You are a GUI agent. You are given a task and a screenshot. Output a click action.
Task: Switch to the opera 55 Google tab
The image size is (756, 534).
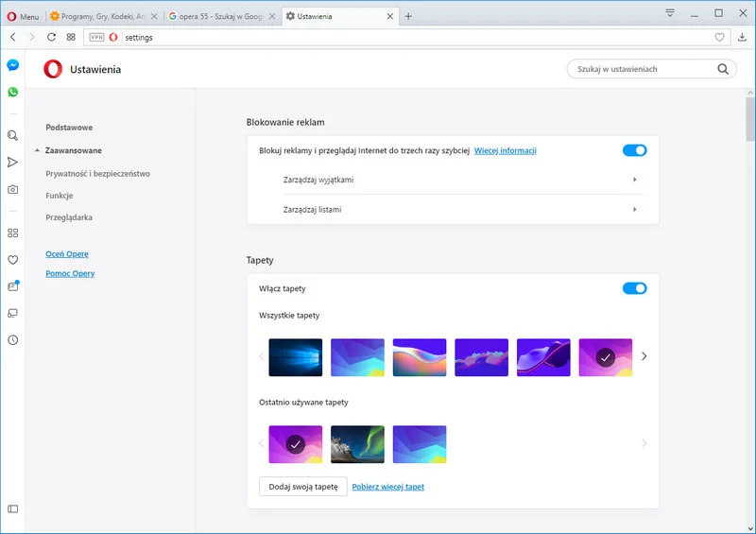[x=217, y=16]
